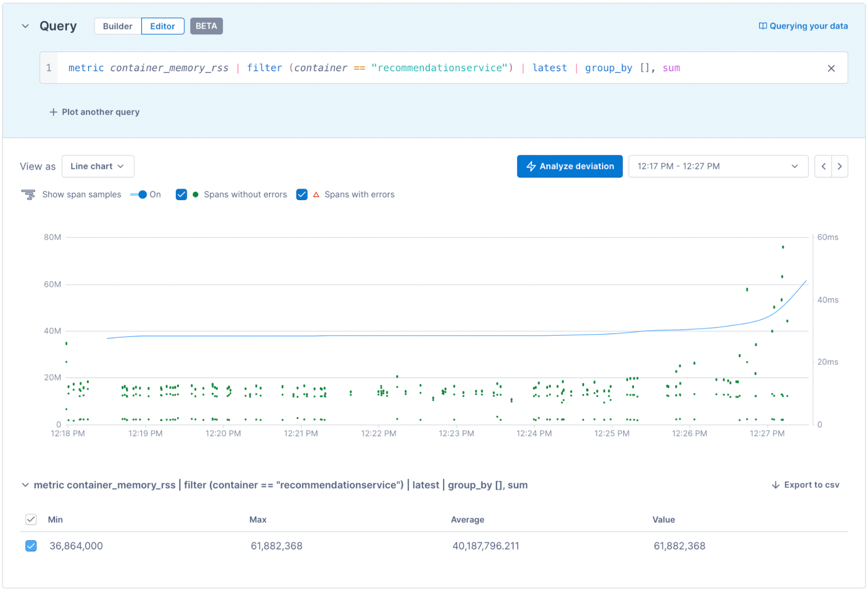868x592 pixels.
Task: Go to next time range arrow
Action: point(839,166)
